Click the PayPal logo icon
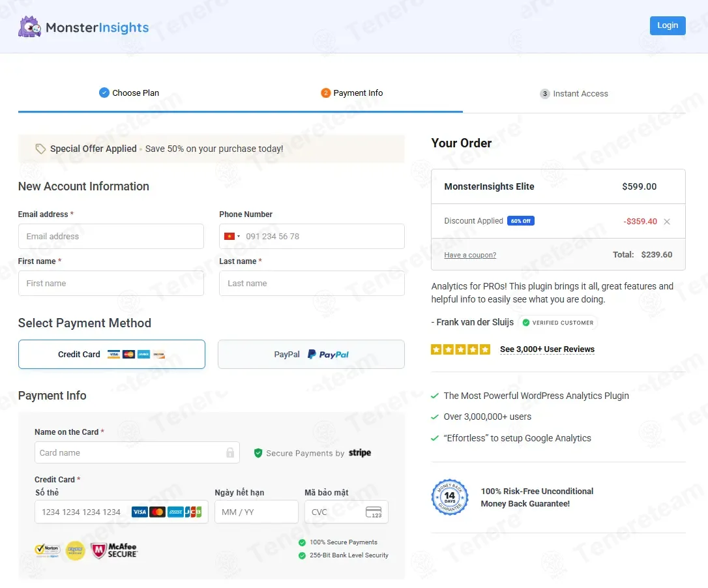The image size is (708, 588). click(328, 355)
